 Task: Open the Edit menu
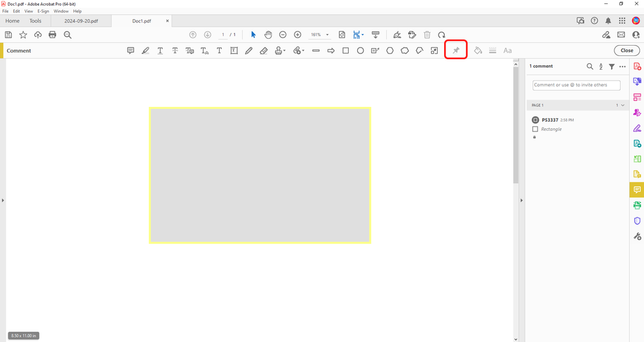(16, 11)
